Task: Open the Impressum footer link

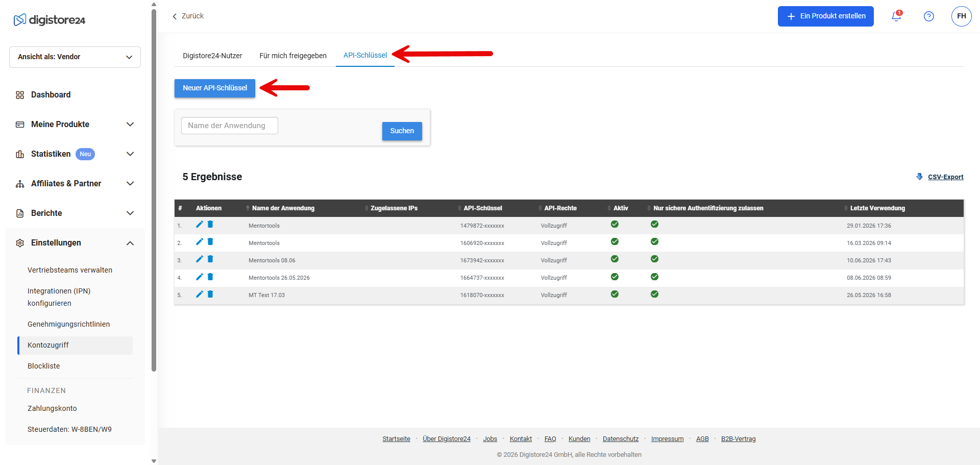Action: click(x=667, y=439)
